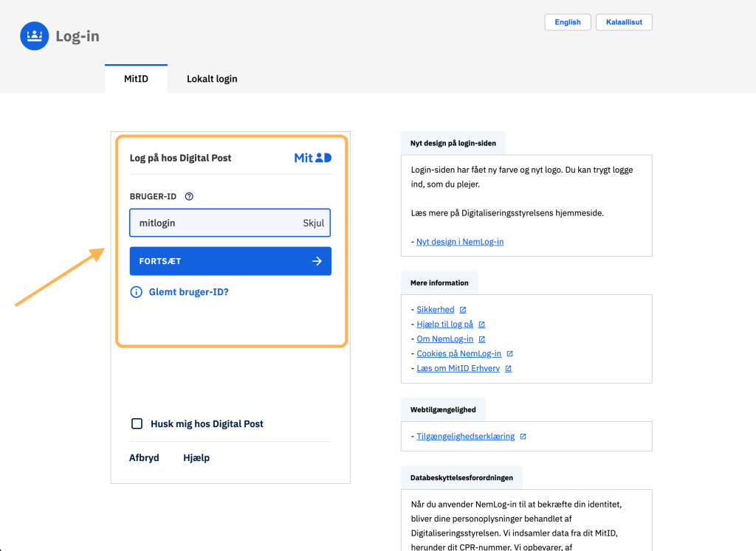Viewport: 756px width, 551px height.
Task: Click external link icon next to Tilgængelighedserklæring
Action: 523,437
